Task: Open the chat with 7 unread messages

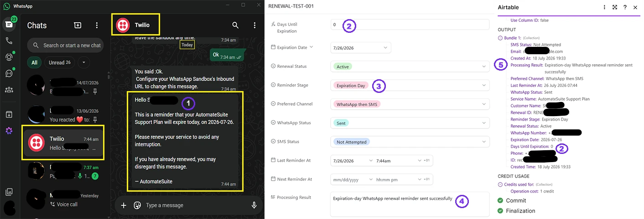Action: coord(64,171)
